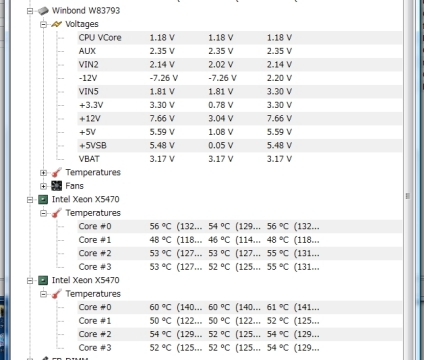Select the VBAT voltage row

239,159
